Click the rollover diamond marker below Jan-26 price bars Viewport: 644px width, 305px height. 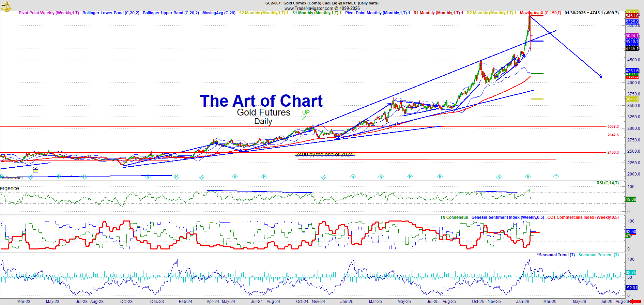[x=528, y=177]
